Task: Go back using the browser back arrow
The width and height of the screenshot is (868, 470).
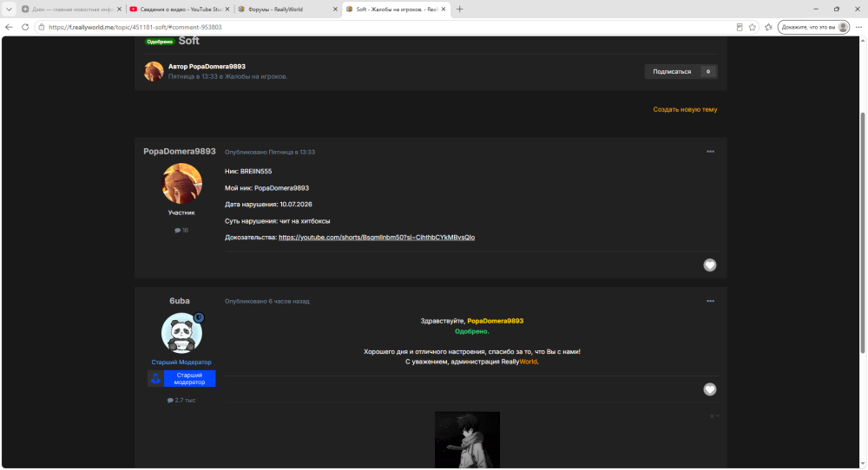Action: tap(9, 27)
